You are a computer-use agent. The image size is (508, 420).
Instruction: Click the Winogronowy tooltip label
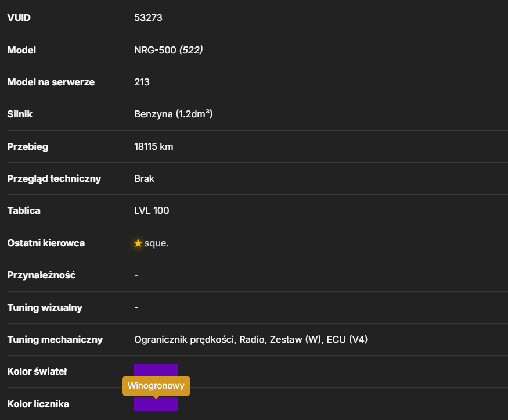coord(156,386)
